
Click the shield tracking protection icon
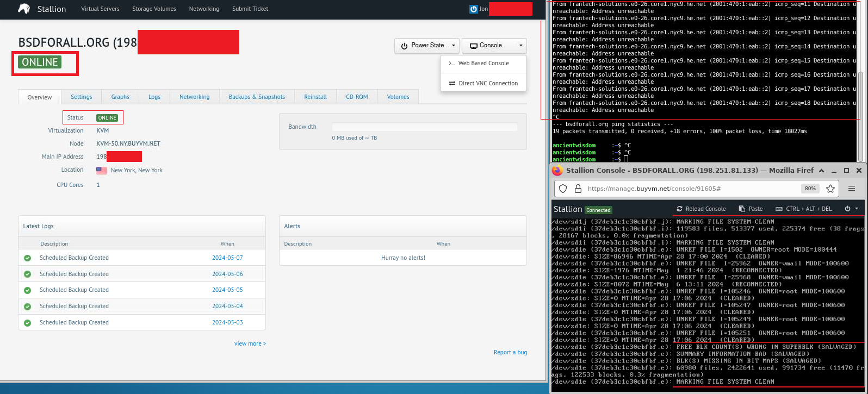[563, 189]
